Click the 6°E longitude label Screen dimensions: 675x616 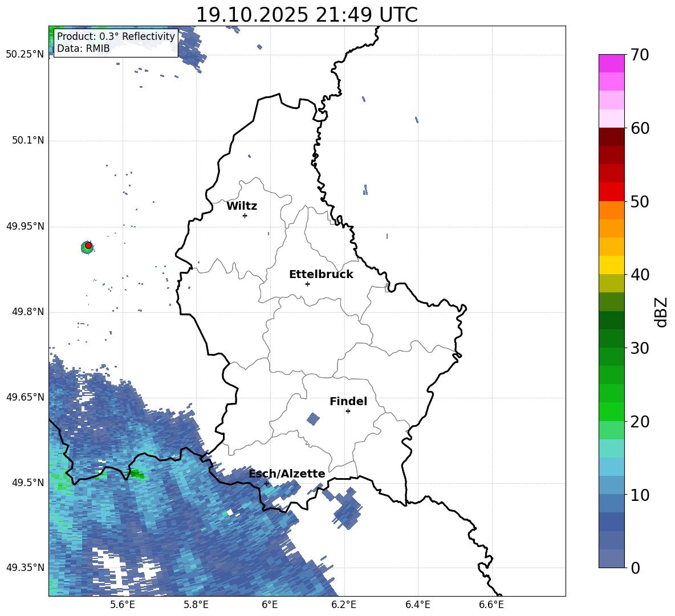(270, 605)
